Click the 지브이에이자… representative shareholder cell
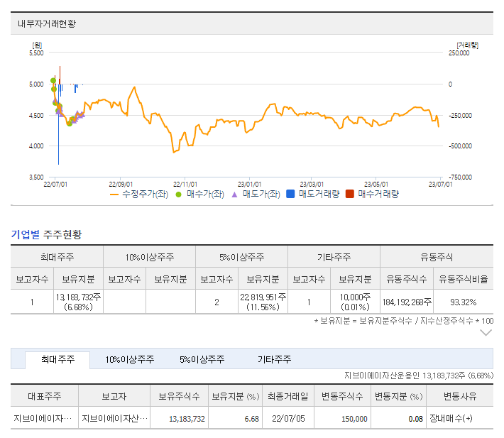The height and width of the screenshot is (438, 504). [43, 418]
